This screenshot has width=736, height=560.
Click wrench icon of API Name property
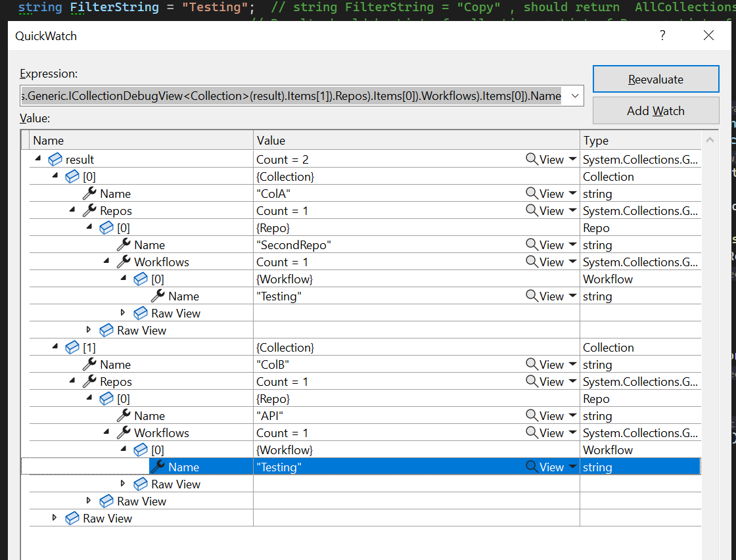[x=124, y=415]
